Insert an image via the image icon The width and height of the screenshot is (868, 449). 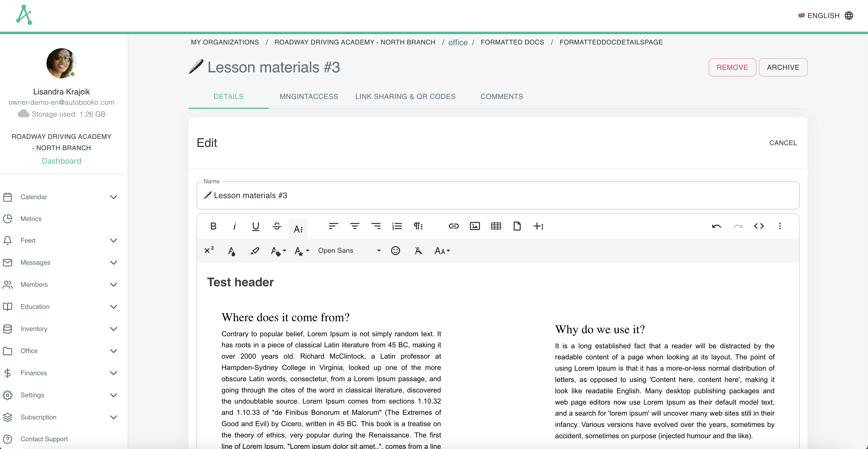click(475, 226)
